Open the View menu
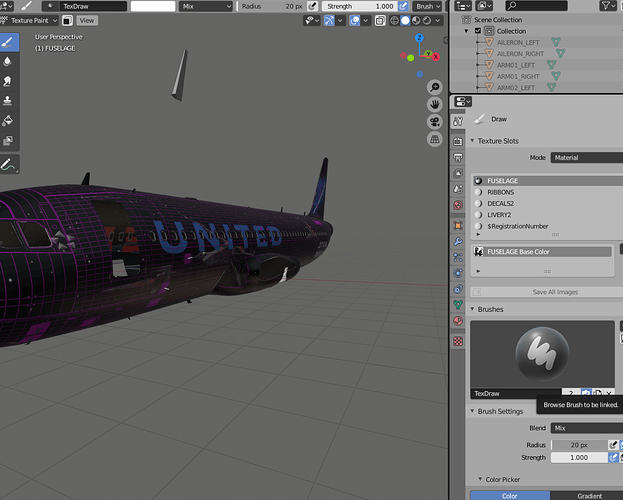 click(x=87, y=21)
